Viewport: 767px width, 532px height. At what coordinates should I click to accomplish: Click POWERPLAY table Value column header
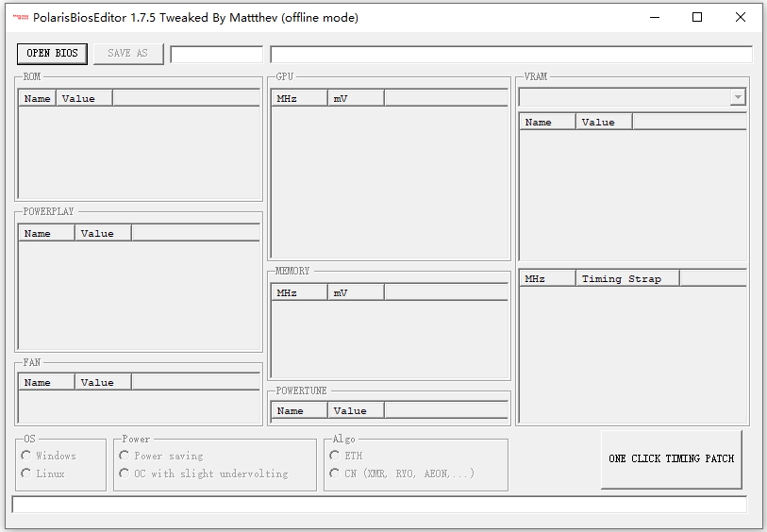pyautogui.click(x=103, y=233)
